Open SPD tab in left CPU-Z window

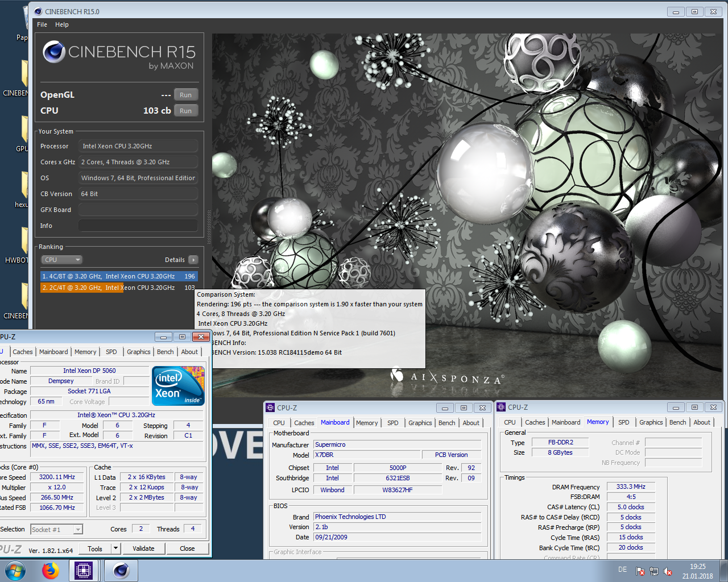point(111,352)
